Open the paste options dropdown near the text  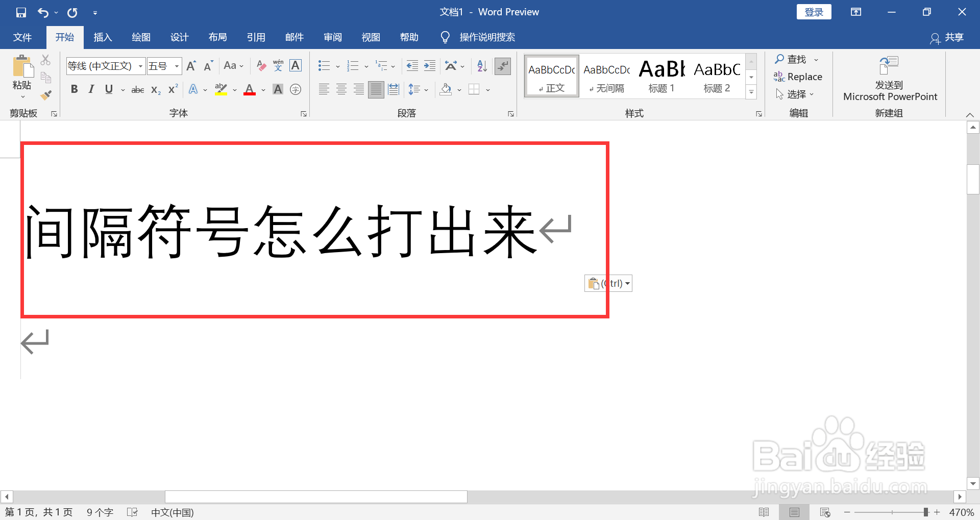click(627, 283)
